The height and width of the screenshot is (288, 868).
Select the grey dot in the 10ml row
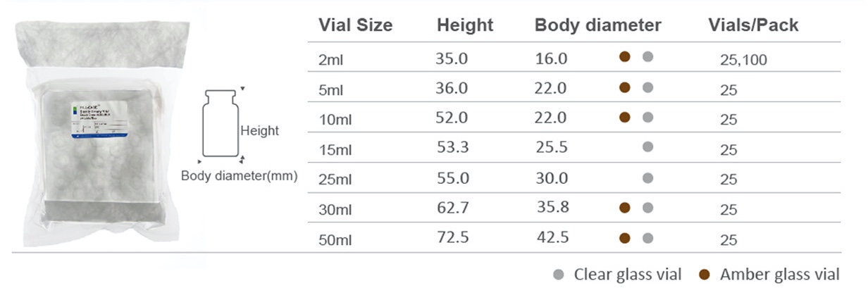[648, 117]
